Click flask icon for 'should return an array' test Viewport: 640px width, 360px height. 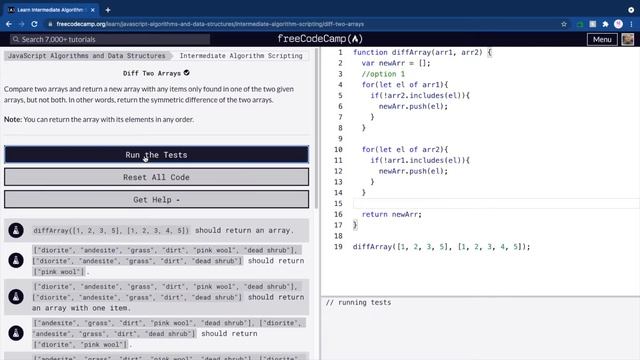coord(16,230)
